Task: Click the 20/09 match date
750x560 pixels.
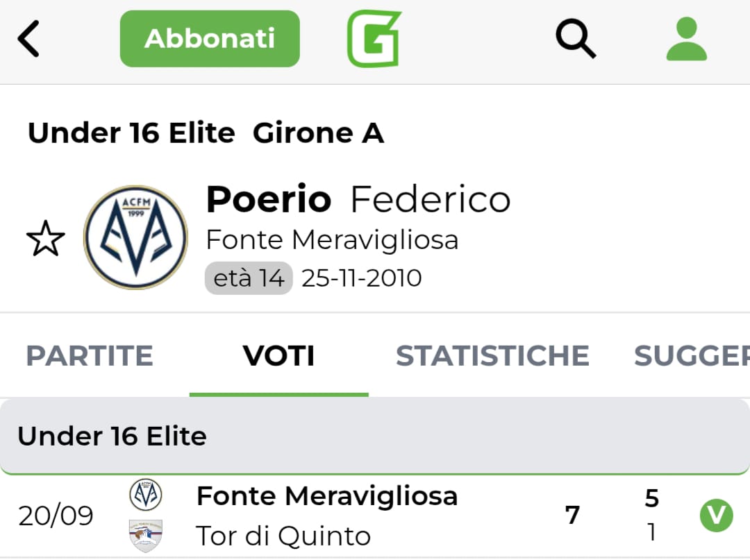Action: pos(56,516)
